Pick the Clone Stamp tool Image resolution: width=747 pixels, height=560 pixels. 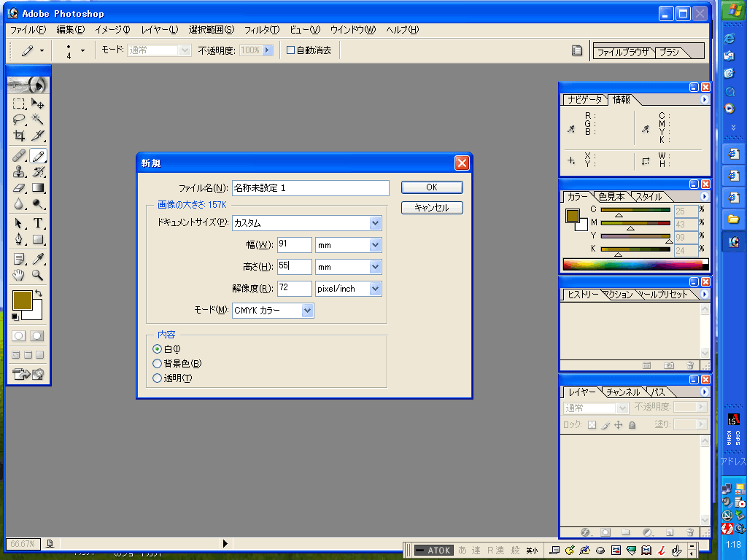point(19,172)
